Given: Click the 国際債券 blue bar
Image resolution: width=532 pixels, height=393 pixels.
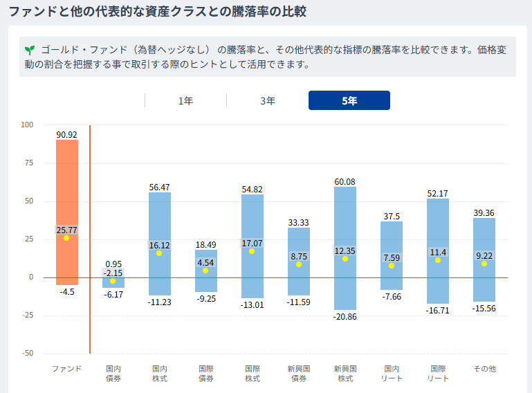Looking at the screenshot, I should (206, 271).
